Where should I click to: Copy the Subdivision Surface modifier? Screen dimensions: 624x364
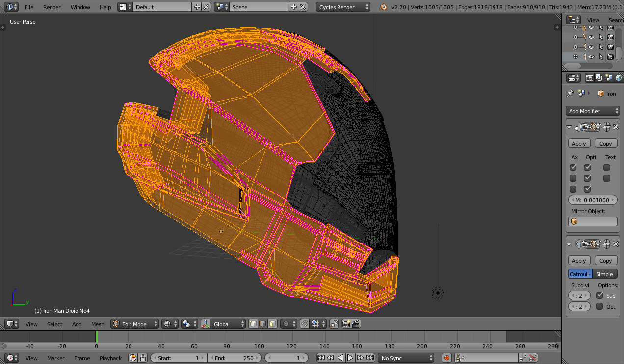pyautogui.click(x=606, y=261)
